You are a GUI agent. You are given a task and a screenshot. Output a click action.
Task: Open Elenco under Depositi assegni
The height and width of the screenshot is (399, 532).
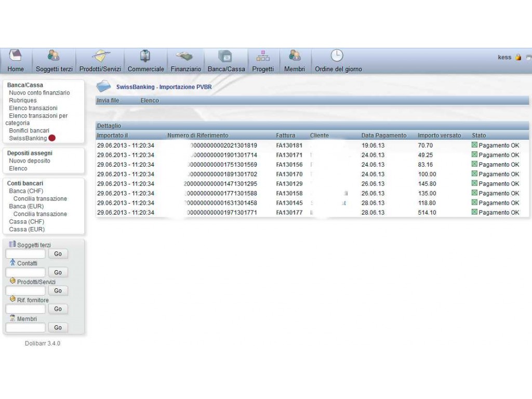pos(18,168)
